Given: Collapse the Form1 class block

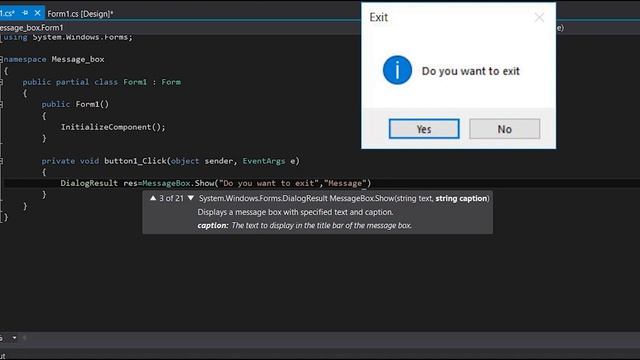Looking at the screenshot, I should click(1, 82).
